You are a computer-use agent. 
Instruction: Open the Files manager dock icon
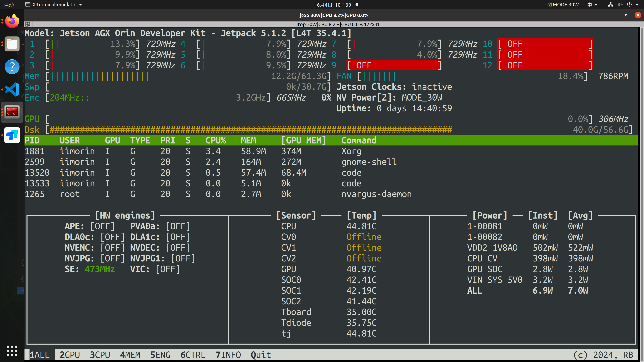[x=12, y=44]
